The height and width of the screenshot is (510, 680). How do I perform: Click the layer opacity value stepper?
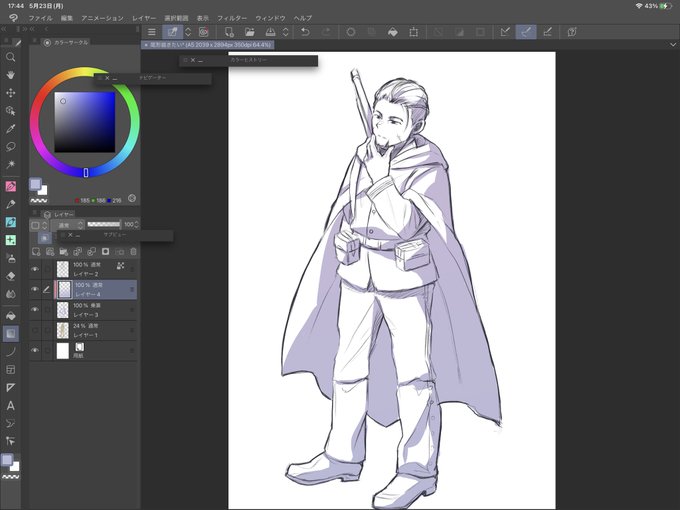tap(137, 224)
